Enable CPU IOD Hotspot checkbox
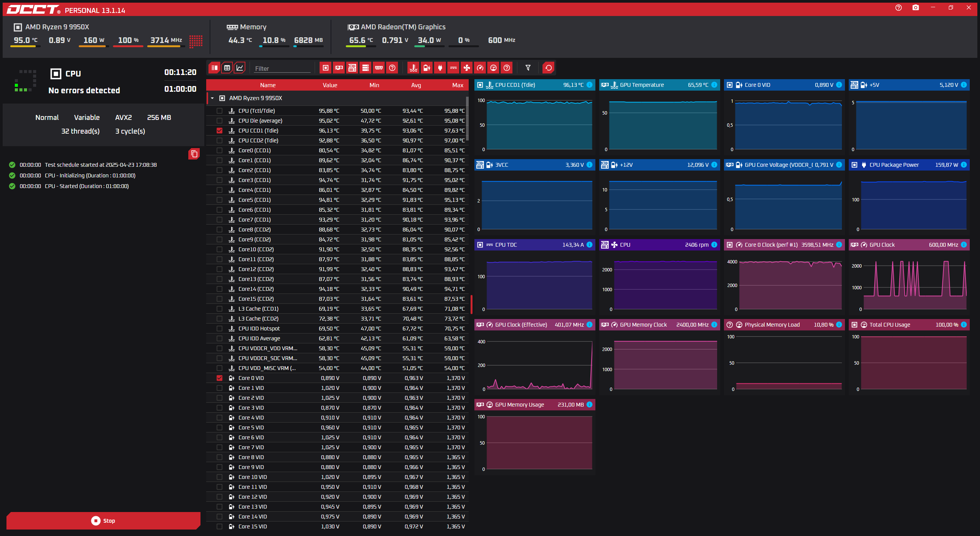The height and width of the screenshot is (536, 980). (x=220, y=329)
